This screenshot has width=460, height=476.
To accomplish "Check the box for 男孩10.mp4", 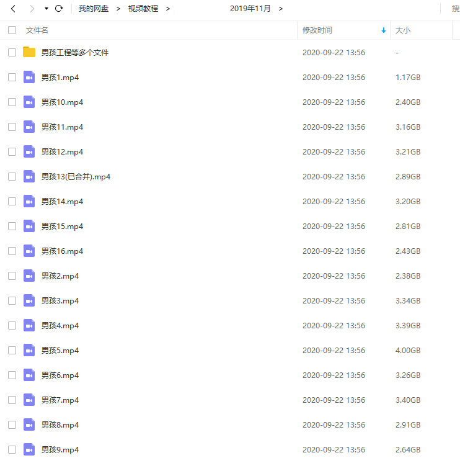I will click(x=12, y=102).
